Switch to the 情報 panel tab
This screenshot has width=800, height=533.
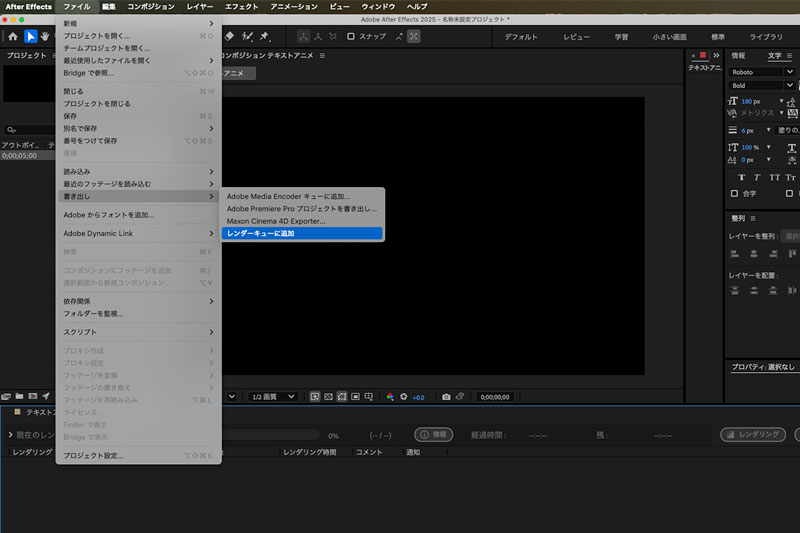(738, 55)
